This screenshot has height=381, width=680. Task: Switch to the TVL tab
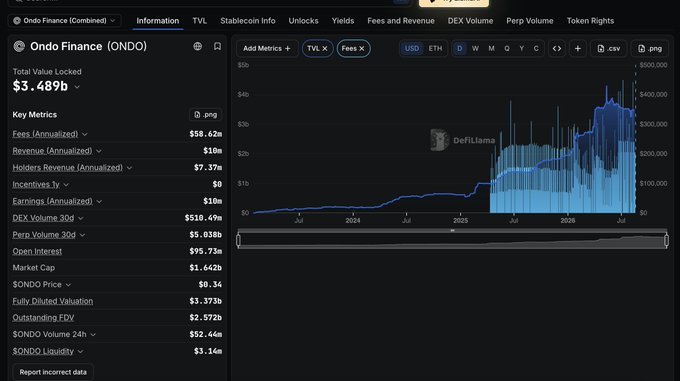coord(199,21)
